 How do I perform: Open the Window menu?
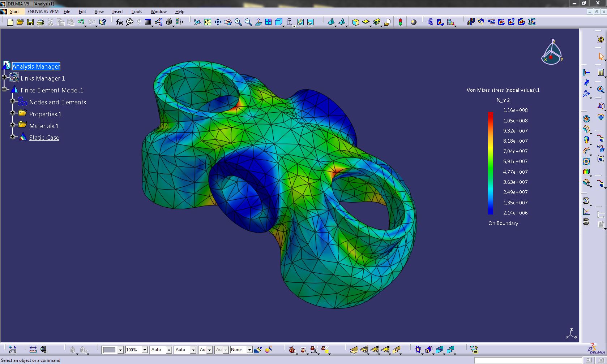158,12
